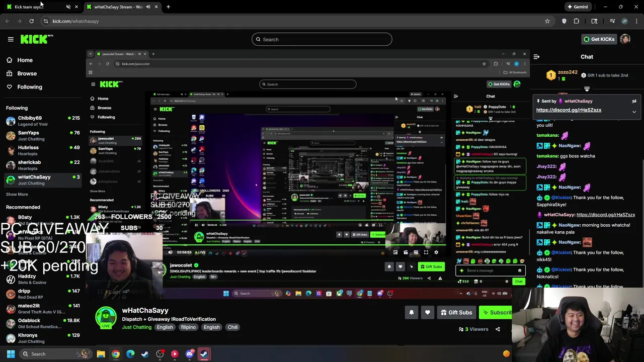Click the Gift Subs button
644x362 pixels.
tap(456, 313)
